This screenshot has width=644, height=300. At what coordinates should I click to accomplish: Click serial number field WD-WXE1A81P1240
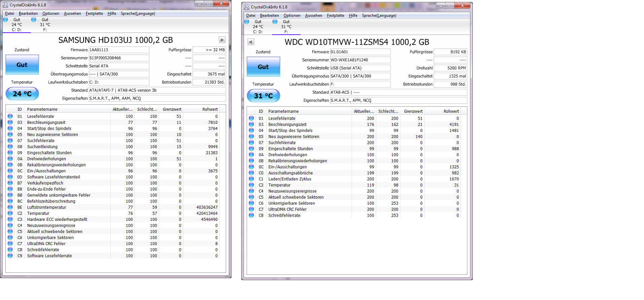click(360, 60)
